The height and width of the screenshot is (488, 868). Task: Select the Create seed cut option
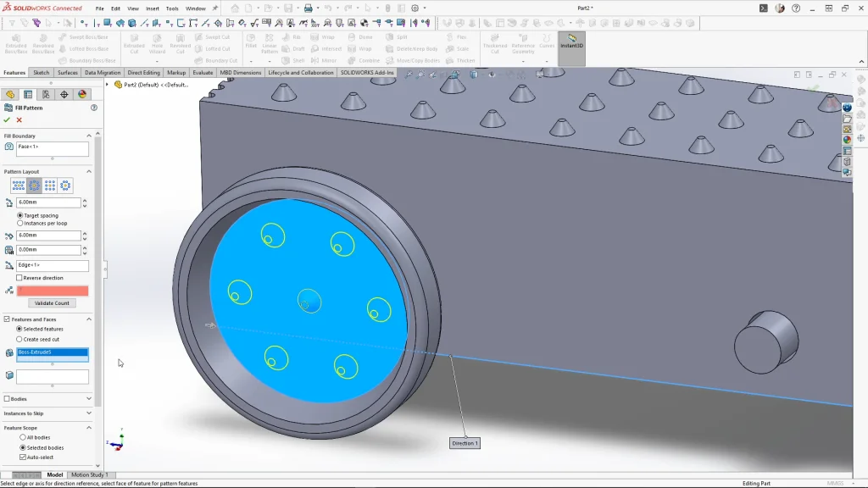coord(20,339)
